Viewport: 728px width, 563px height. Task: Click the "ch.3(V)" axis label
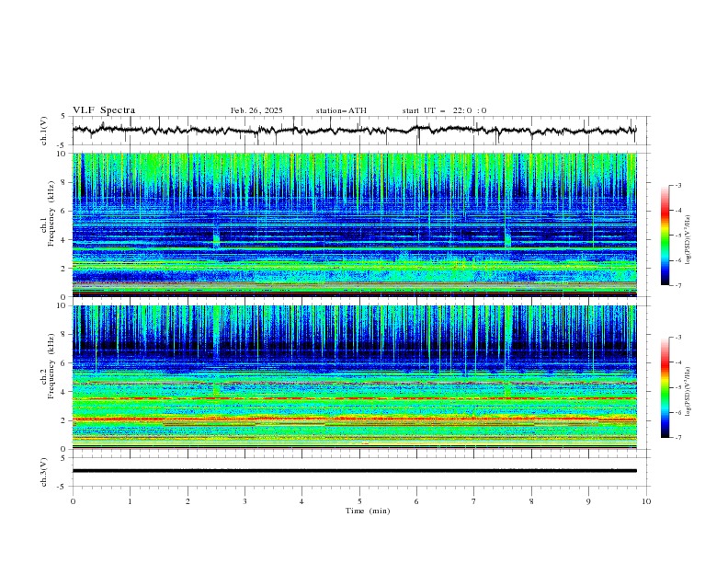click(x=44, y=472)
